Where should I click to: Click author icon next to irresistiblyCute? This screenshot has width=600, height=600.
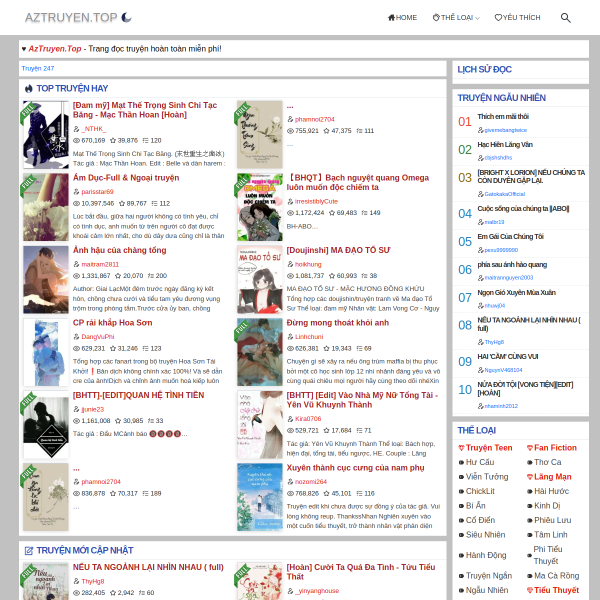point(290,202)
